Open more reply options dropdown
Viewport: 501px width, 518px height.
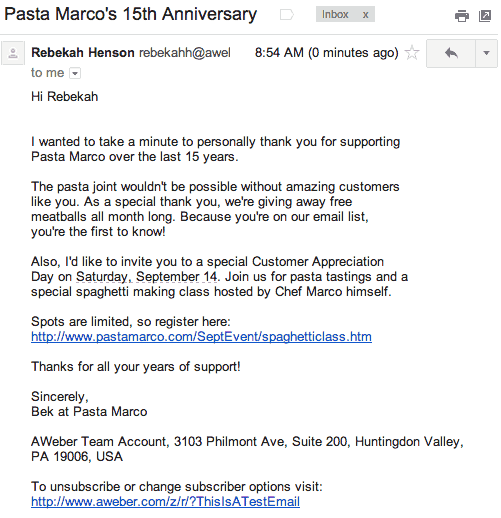486,53
